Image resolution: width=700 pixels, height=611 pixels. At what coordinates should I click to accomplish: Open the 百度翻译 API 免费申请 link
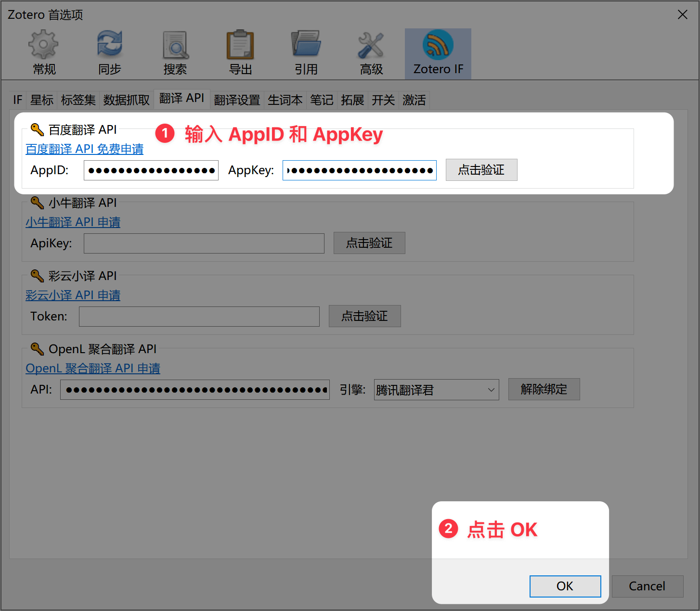[x=85, y=149]
